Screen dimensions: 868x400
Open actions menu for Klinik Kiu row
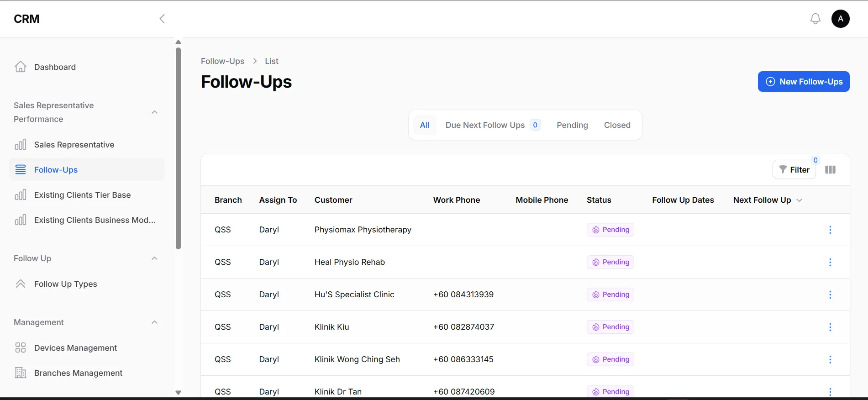830,327
